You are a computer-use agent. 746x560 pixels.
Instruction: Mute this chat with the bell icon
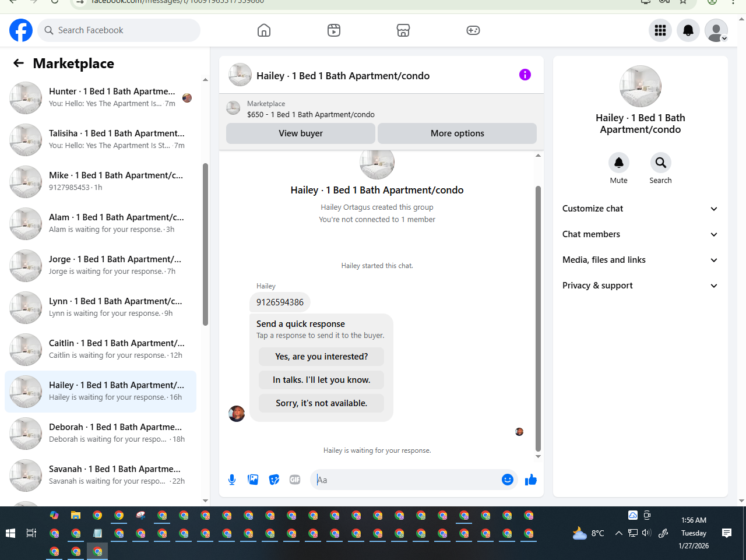[619, 163]
